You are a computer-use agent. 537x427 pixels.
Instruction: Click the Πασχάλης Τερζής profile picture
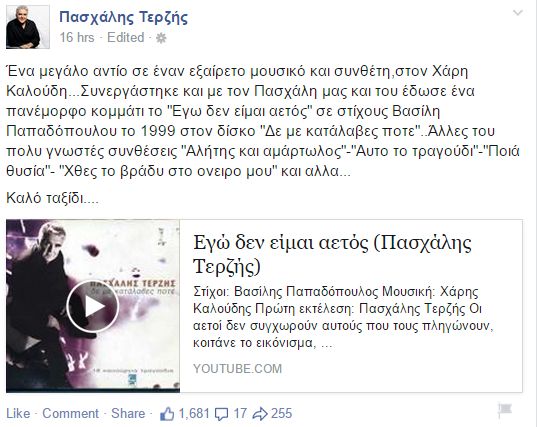(28, 27)
